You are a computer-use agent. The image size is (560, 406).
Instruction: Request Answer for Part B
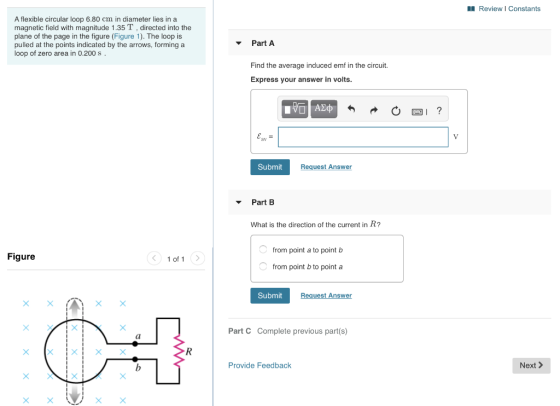point(326,296)
